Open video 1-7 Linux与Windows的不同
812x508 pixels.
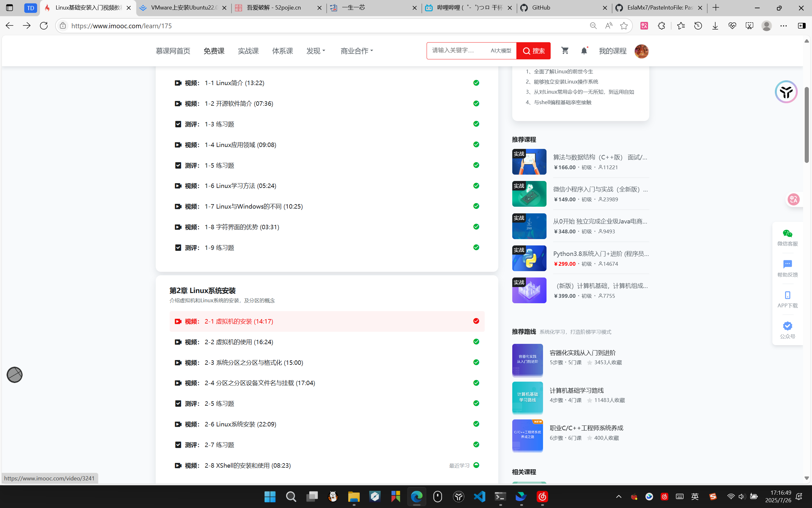(x=327, y=206)
